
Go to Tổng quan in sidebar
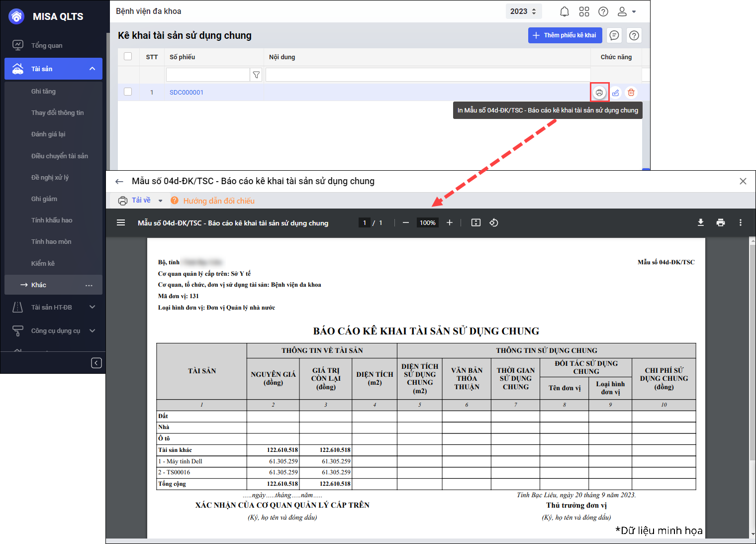47,45
